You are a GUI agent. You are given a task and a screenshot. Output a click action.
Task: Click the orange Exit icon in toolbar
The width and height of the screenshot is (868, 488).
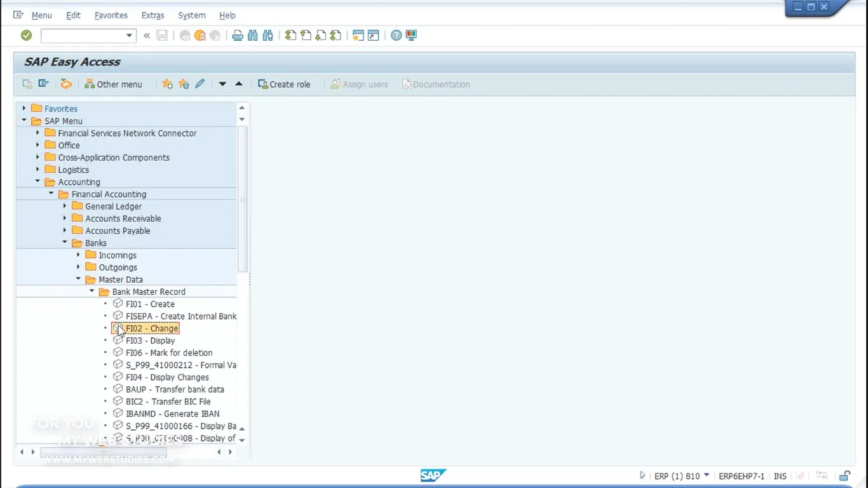pos(200,36)
